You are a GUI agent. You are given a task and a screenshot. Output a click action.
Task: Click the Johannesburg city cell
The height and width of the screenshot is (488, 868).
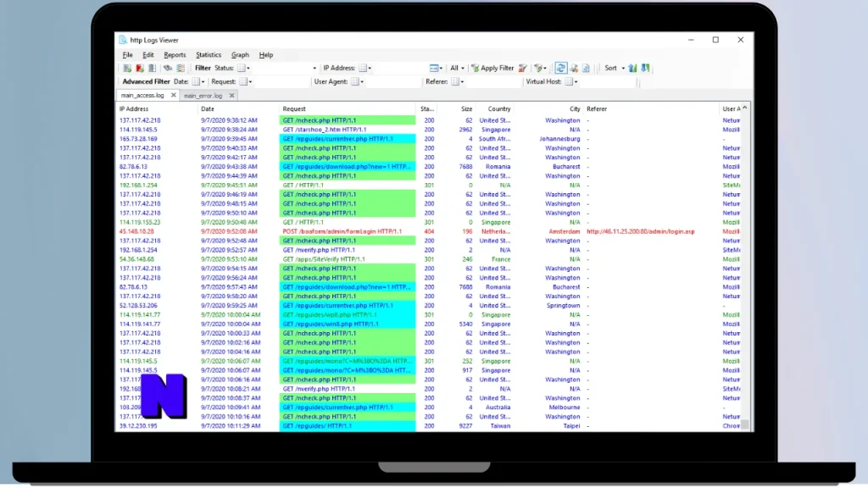[x=559, y=139]
